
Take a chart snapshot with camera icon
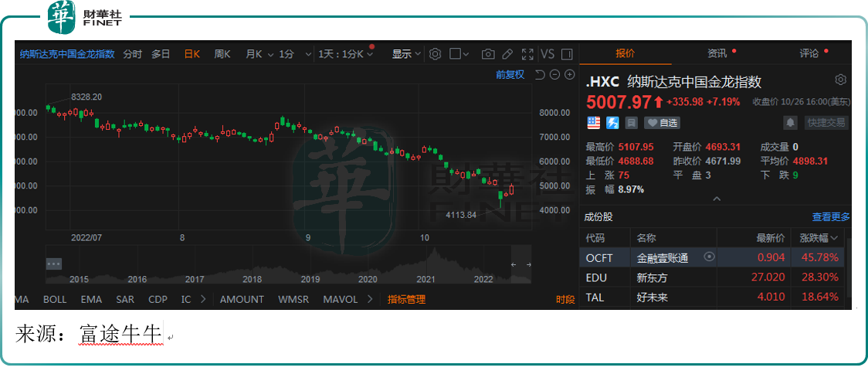pos(488,54)
